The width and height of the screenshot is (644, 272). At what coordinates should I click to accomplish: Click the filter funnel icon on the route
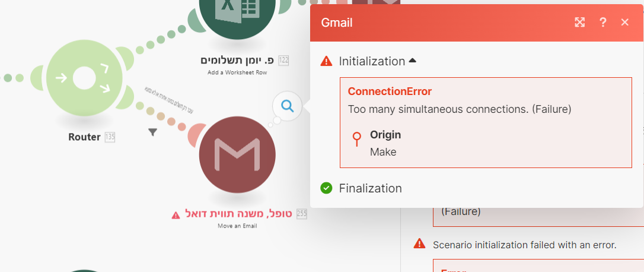click(152, 132)
